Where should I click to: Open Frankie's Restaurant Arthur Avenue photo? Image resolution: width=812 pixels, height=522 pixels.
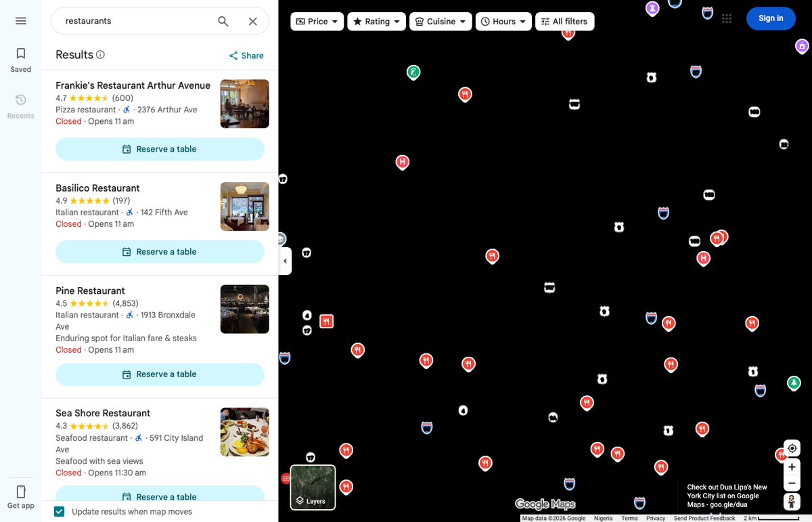pos(245,104)
